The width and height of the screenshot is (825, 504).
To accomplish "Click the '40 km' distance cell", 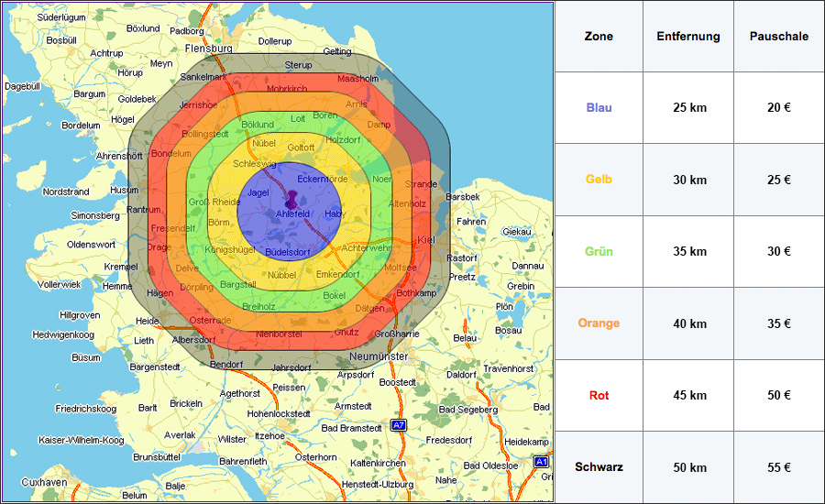I will (x=688, y=323).
